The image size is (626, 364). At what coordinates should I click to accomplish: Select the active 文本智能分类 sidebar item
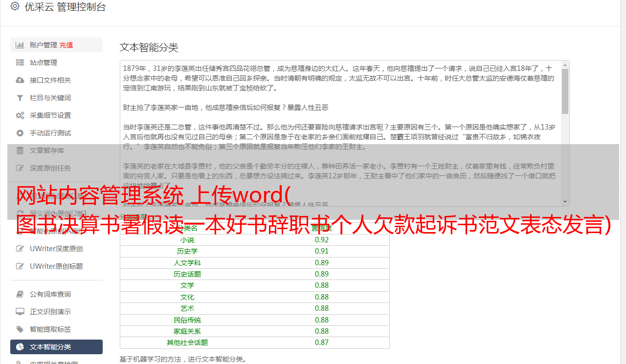point(56,347)
